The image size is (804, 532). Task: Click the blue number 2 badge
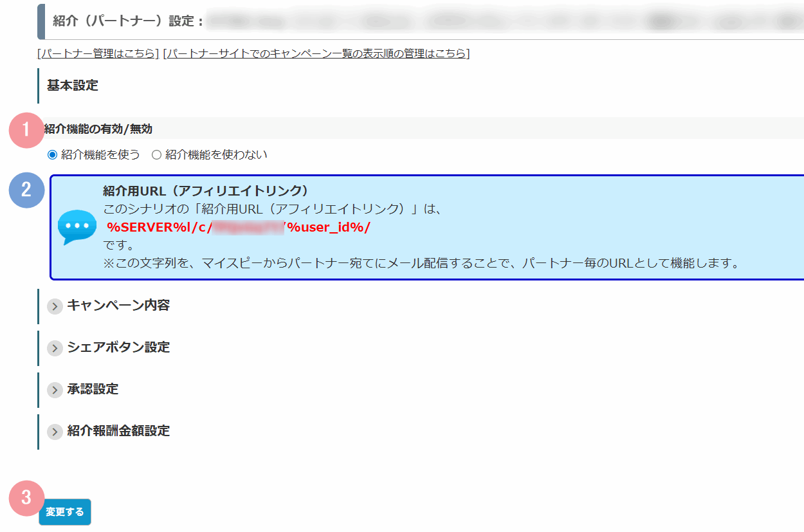26,190
